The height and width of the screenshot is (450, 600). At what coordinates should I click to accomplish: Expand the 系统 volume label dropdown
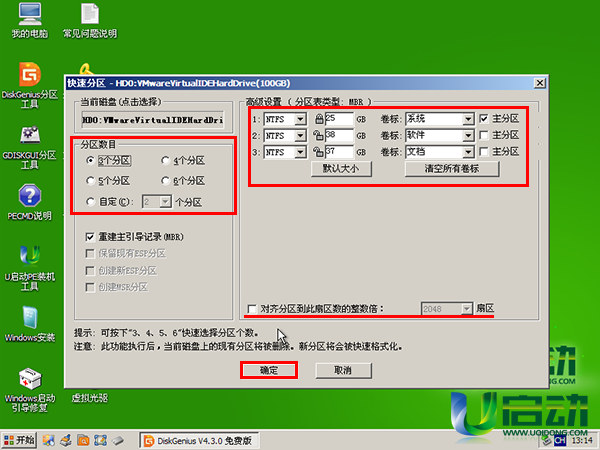click(468, 119)
